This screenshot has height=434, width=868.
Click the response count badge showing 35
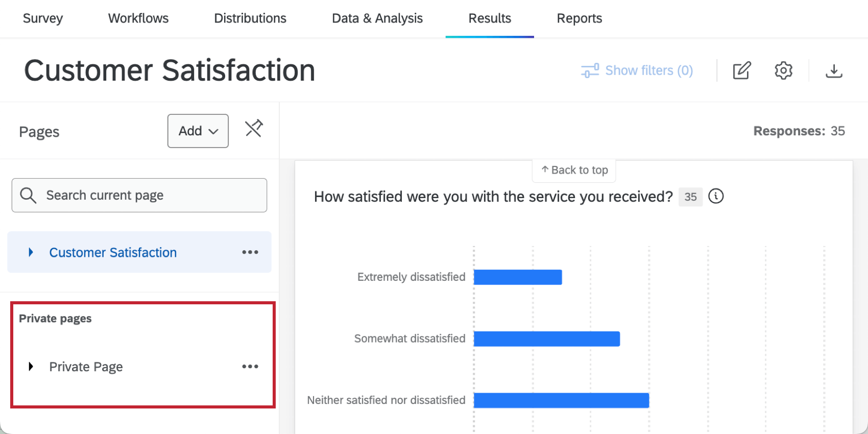690,197
